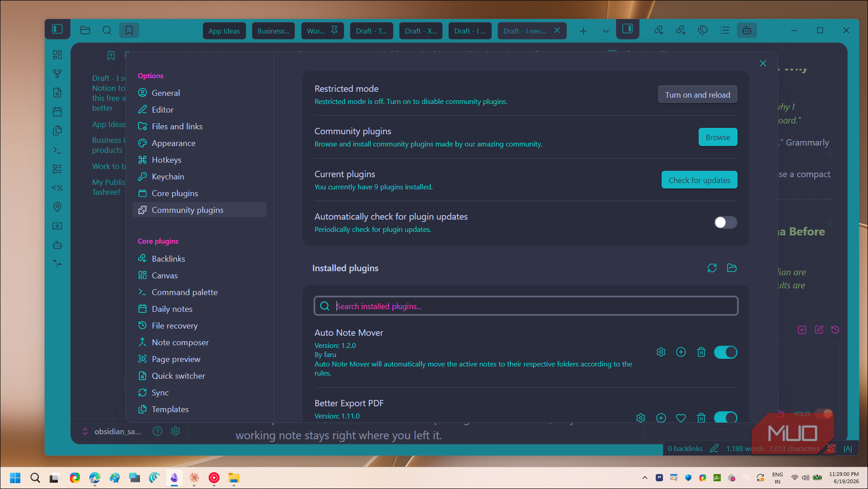This screenshot has height=489, width=868.
Task: Click the Turn on and reload button
Action: pyautogui.click(x=698, y=95)
